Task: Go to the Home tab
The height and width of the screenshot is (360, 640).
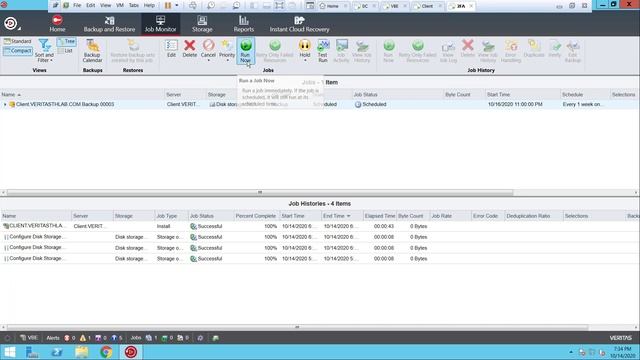Action: click(57, 24)
